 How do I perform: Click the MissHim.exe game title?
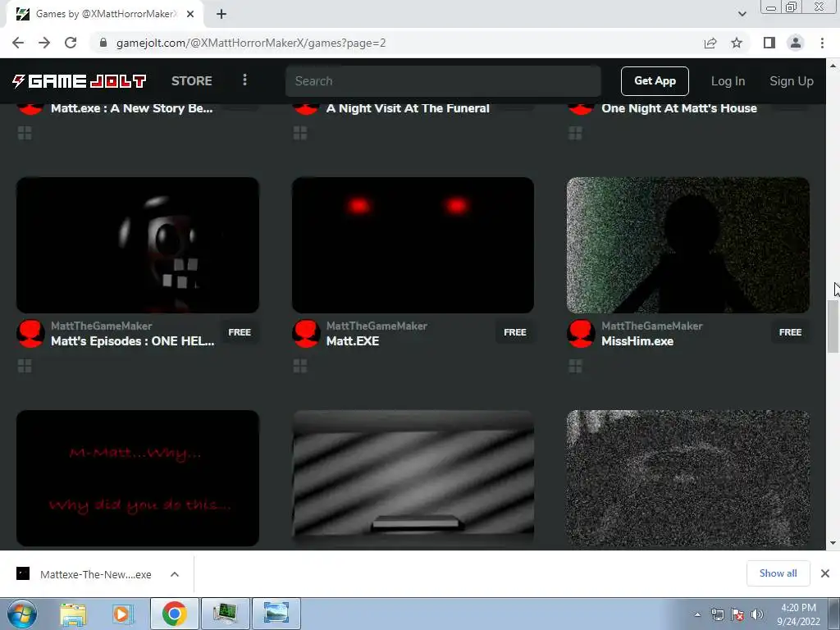coord(637,341)
